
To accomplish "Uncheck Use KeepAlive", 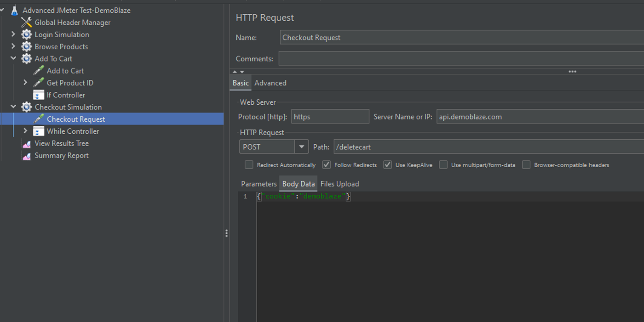I will pyautogui.click(x=388, y=164).
